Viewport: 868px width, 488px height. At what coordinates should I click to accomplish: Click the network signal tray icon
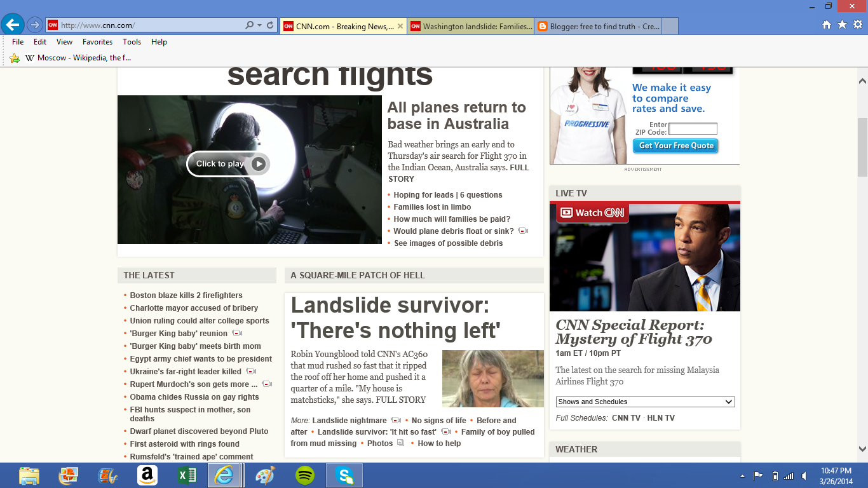pyautogui.click(x=789, y=476)
